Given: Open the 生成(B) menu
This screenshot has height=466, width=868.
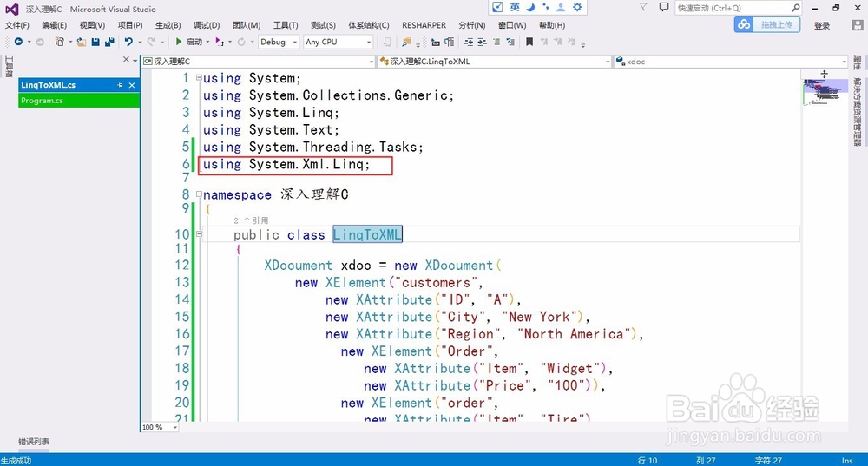Looking at the screenshot, I should pos(168,25).
